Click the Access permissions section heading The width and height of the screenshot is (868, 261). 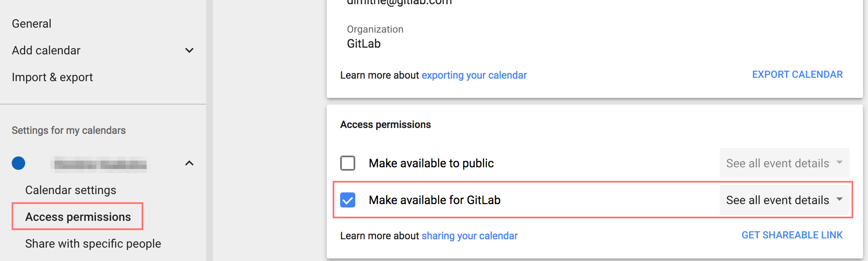tap(385, 124)
